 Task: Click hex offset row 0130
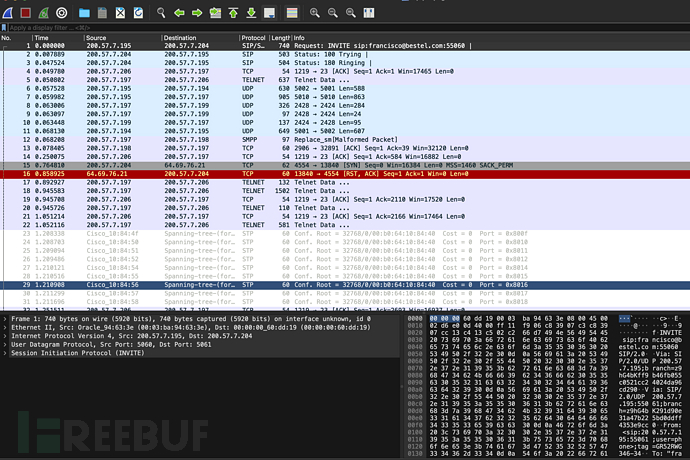click(415, 453)
